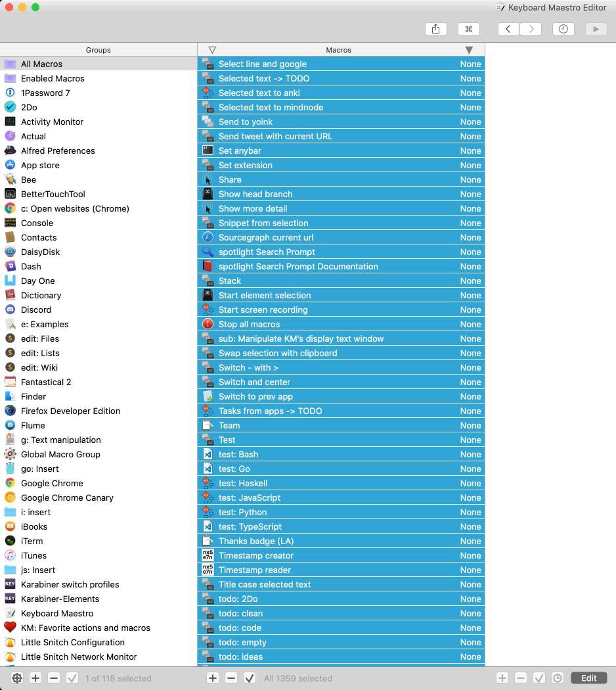The image size is (616, 690).
Task: Click the App store group icon
Action: coord(10,165)
